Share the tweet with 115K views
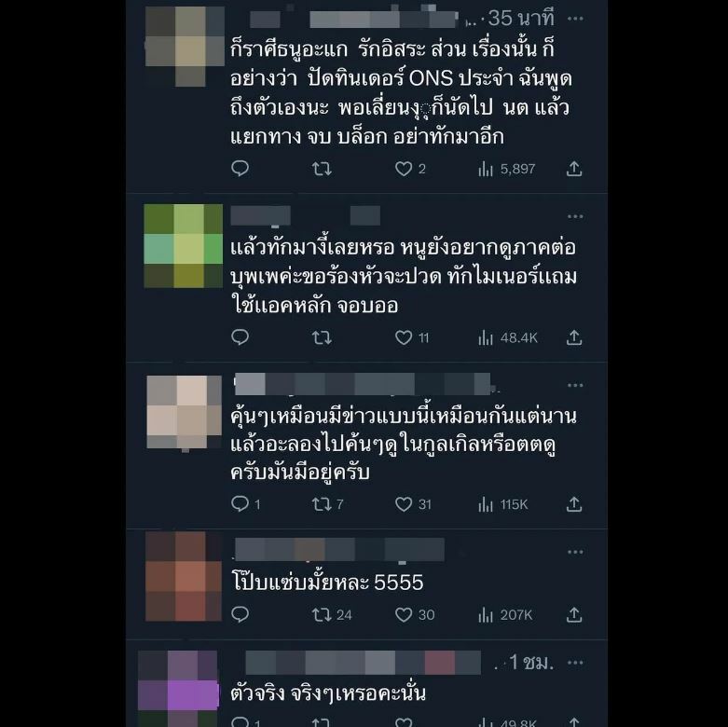 574,504
